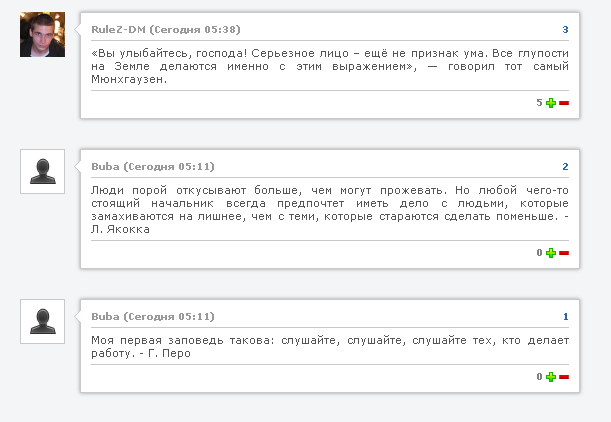Click rating value 5 on RuleZ-DM's comment
611x422 pixels.
click(539, 103)
